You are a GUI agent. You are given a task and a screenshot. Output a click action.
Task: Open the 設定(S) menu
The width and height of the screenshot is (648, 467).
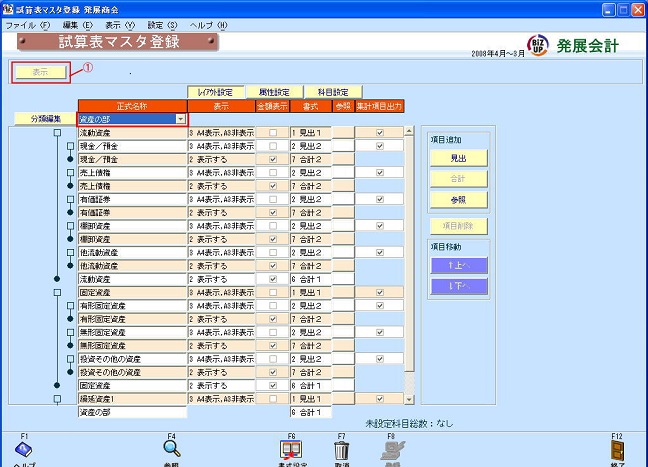pos(162,24)
